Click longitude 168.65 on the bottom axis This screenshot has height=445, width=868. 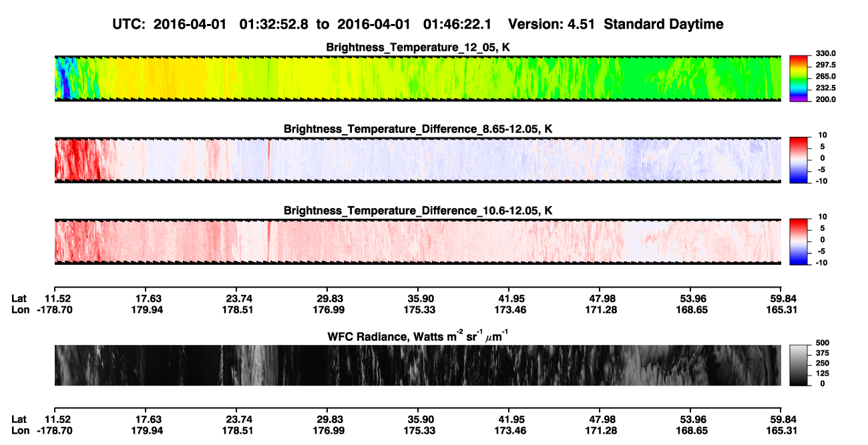[x=690, y=430]
